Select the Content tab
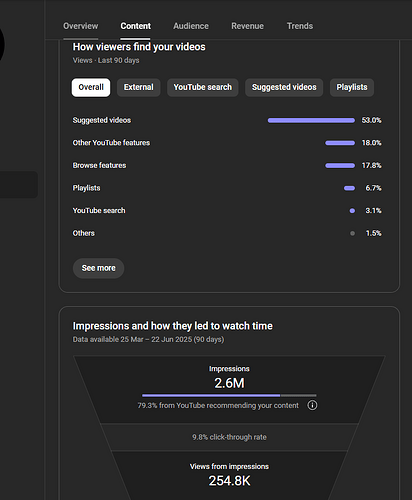Screen dimensions: 412x500 point(135,26)
